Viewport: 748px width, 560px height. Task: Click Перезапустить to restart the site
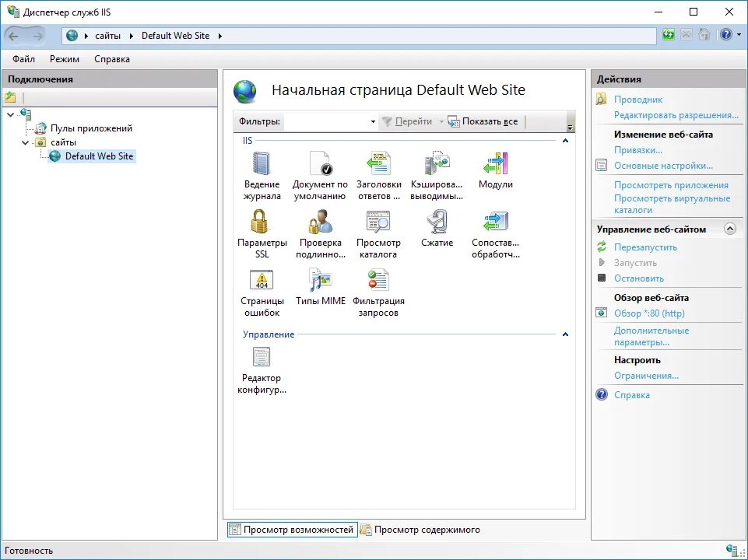click(645, 247)
